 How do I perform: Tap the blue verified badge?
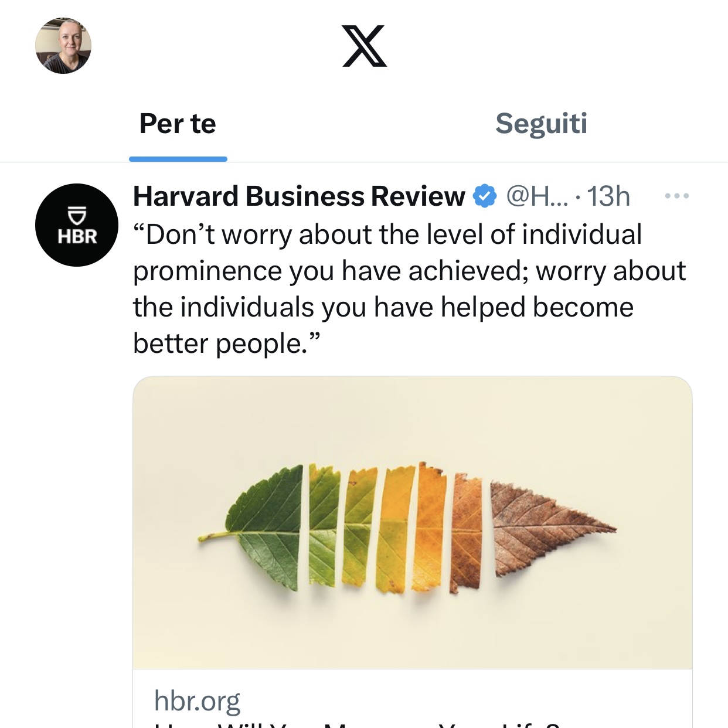[485, 196]
